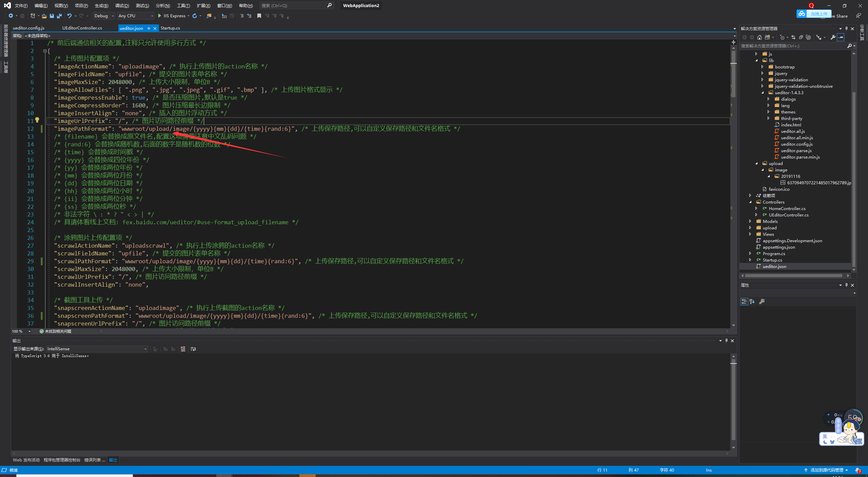Screen dimensions: 868x477
Task: Unpin the Solution Explorer panel
Action: pyautogui.click(x=847, y=28)
